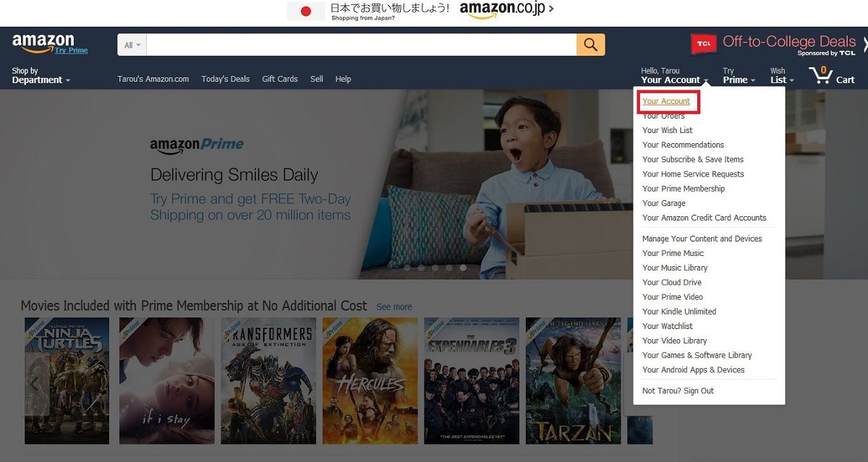Open the Tarzan movie poster
Image resolution: width=868 pixels, height=462 pixels.
pos(573,381)
